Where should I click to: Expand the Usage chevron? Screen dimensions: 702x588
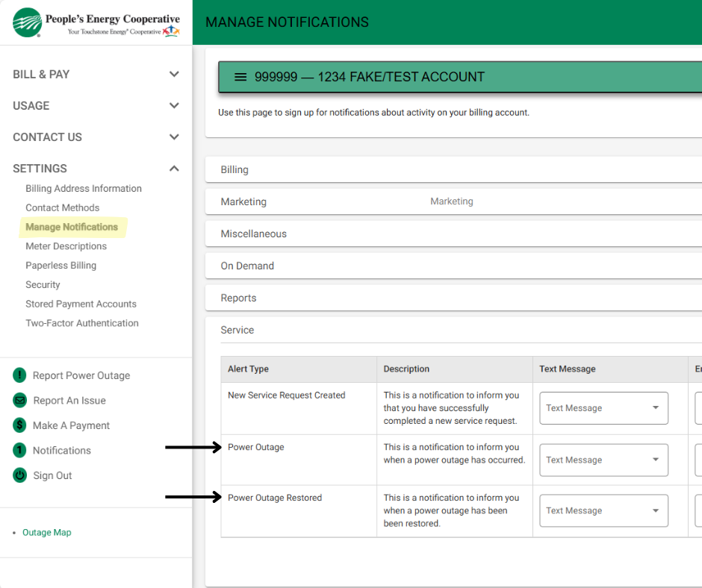[x=174, y=106]
